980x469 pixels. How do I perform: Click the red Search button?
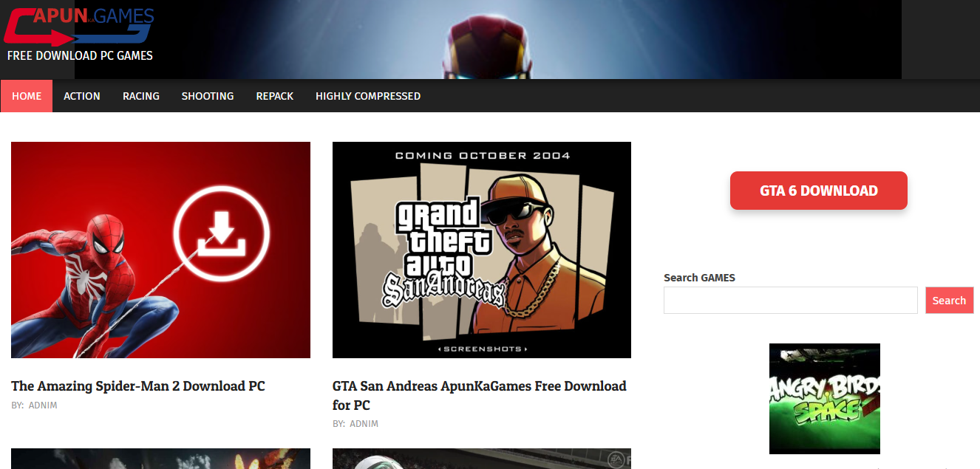coord(949,301)
